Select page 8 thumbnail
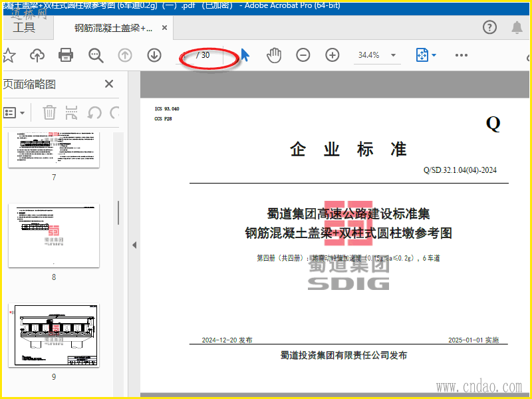Image resolution: width=532 pixels, height=399 pixels. [54, 235]
